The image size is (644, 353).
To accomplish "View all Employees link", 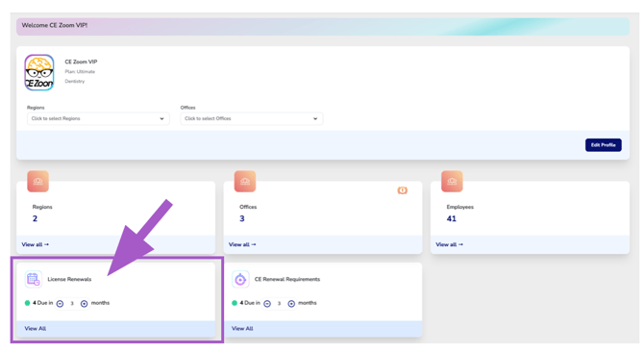I will [x=449, y=244].
